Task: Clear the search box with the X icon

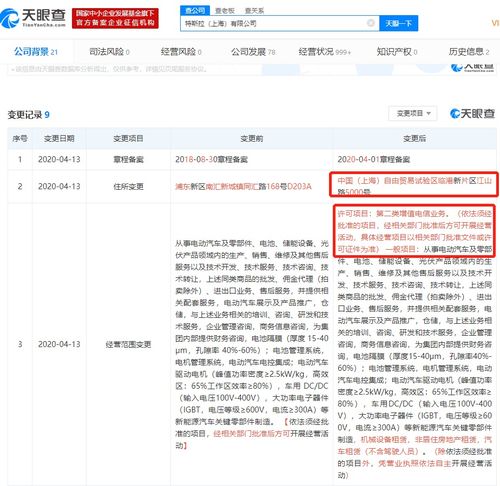Action: [370, 23]
